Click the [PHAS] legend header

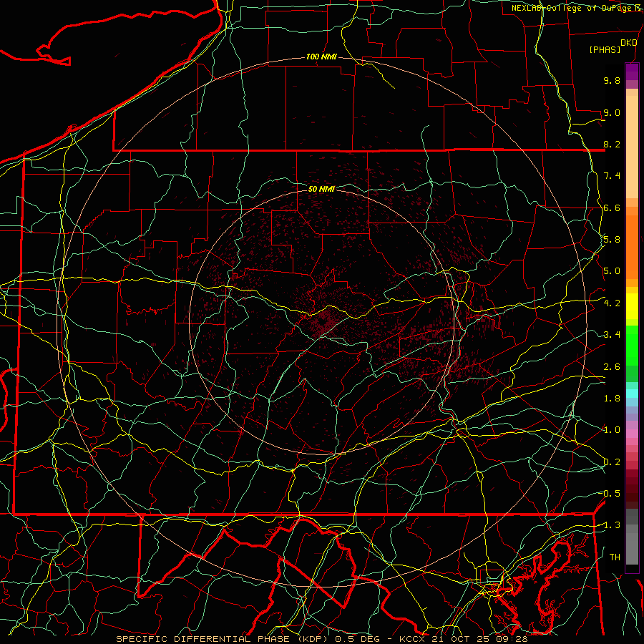[605, 50]
